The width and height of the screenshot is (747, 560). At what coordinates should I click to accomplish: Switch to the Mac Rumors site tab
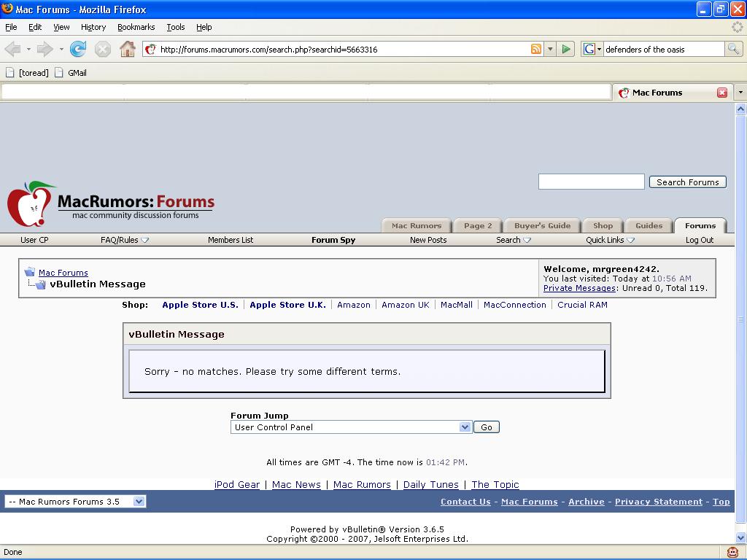pos(417,226)
